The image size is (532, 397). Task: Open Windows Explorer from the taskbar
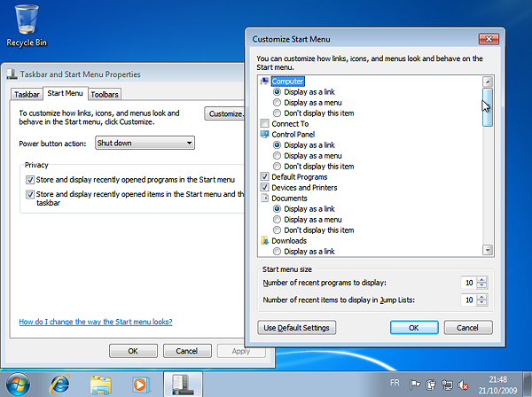pos(100,385)
